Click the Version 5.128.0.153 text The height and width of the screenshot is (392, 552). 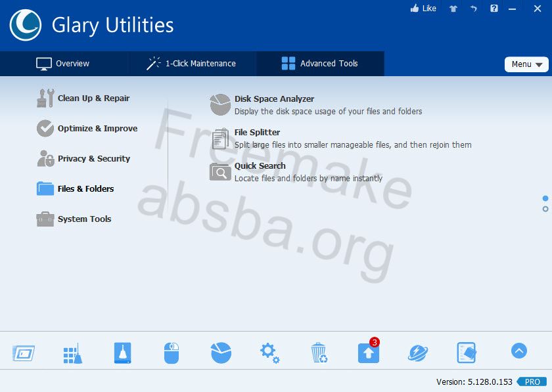click(474, 381)
